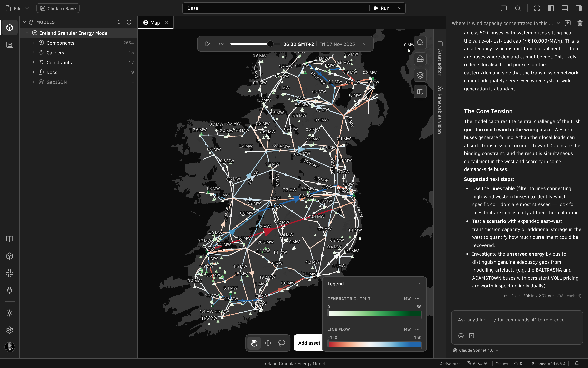Screen dimensions: 588x368
Task: Open the models cube icon in sidebar
Action: [10, 28]
